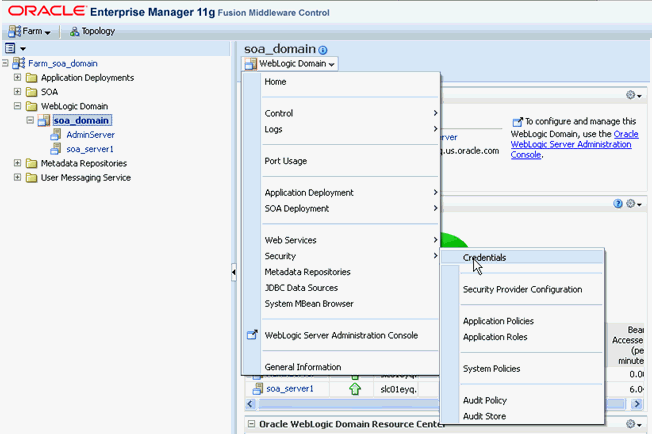Click the Topology icon

[x=74, y=31]
